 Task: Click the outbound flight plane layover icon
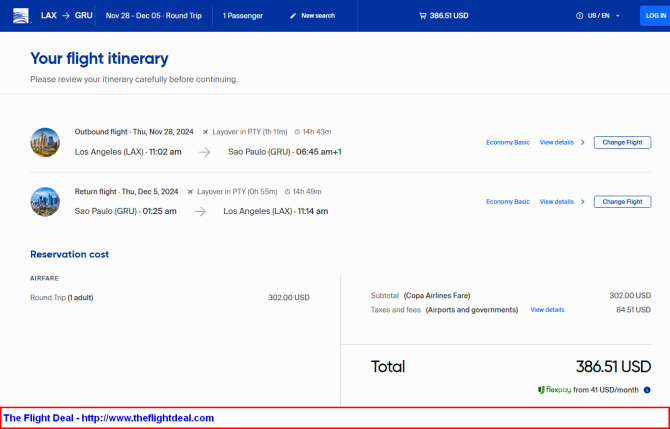pos(206,132)
